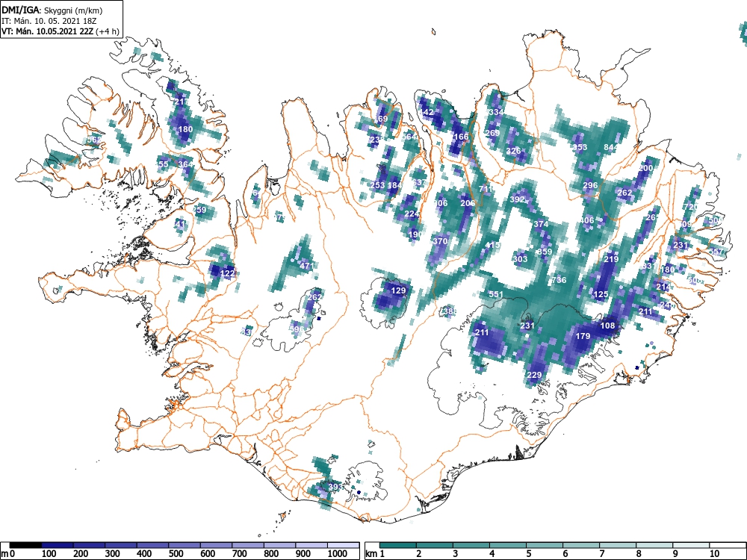Click the visibility value '179' in the southeast
This screenshot has width=747, height=560.
[583, 336]
